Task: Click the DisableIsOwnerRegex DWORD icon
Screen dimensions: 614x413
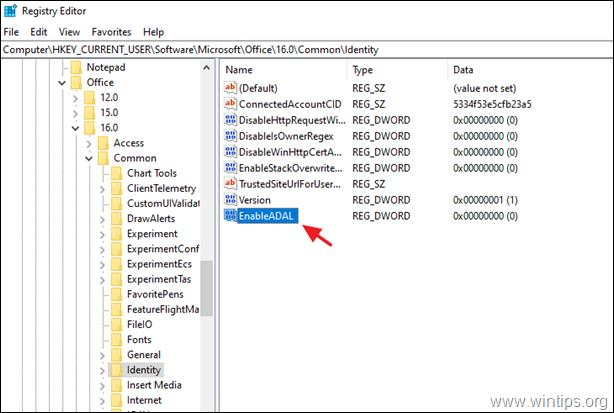Action: pyautogui.click(x=230, y=136)
